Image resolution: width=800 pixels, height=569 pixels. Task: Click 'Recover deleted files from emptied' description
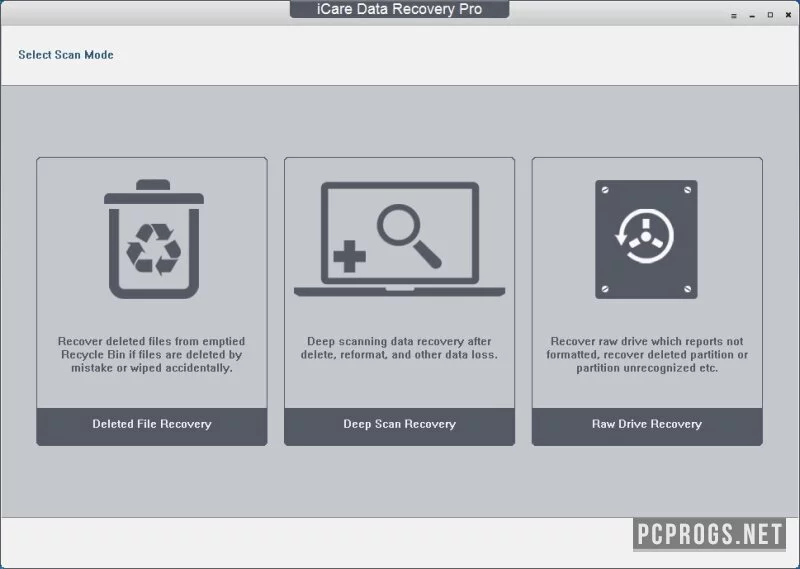point(152,354)
